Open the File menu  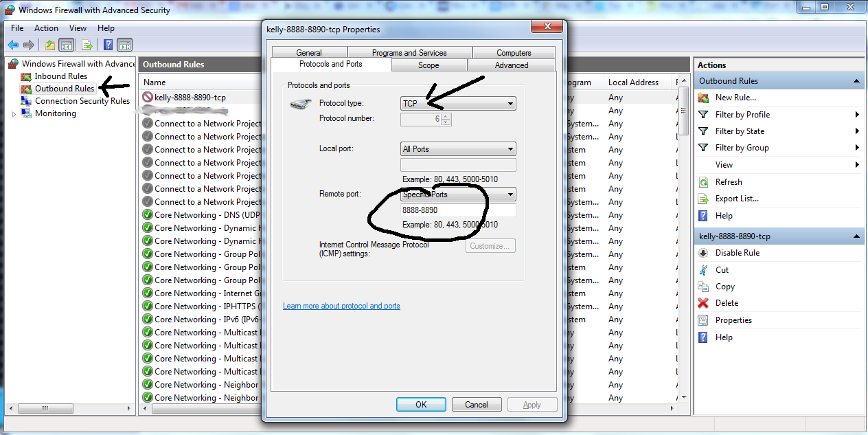17,28
